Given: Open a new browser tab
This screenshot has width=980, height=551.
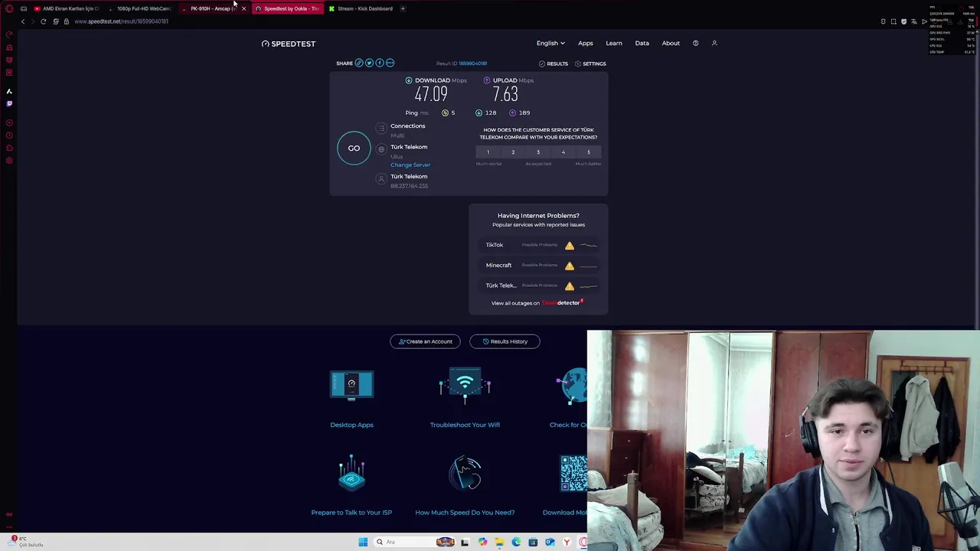Looking at the screenshot, I should point(403,8).
